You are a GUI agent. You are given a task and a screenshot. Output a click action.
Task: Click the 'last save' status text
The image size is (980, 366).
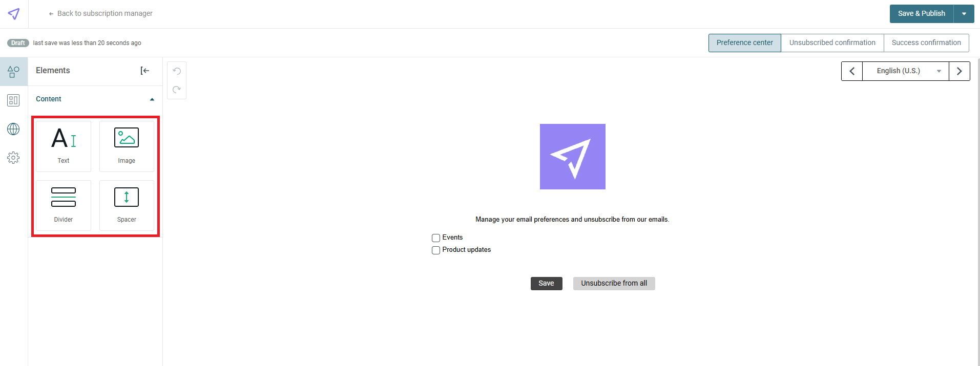click(x=87, y=43)
